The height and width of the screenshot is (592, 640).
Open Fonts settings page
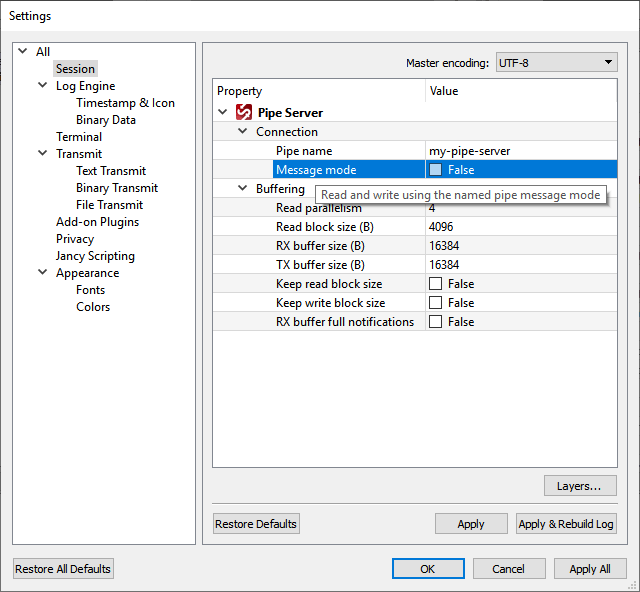[90, 290]
